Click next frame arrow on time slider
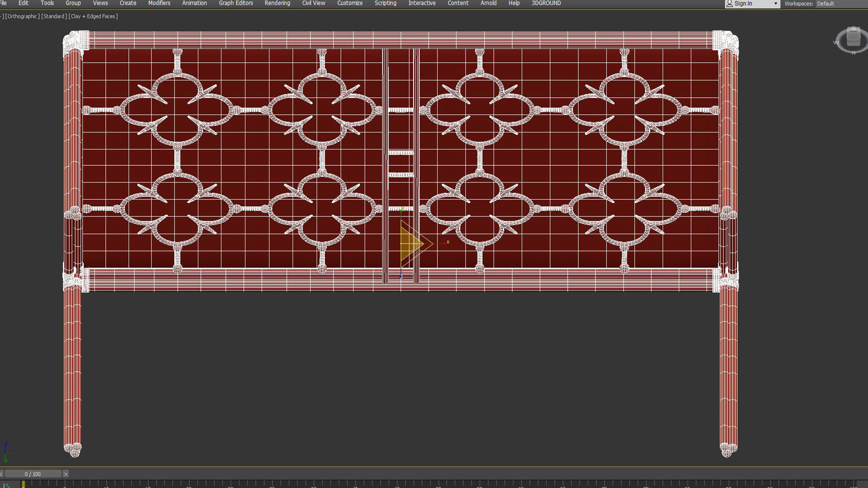 (x=66, y=474)
